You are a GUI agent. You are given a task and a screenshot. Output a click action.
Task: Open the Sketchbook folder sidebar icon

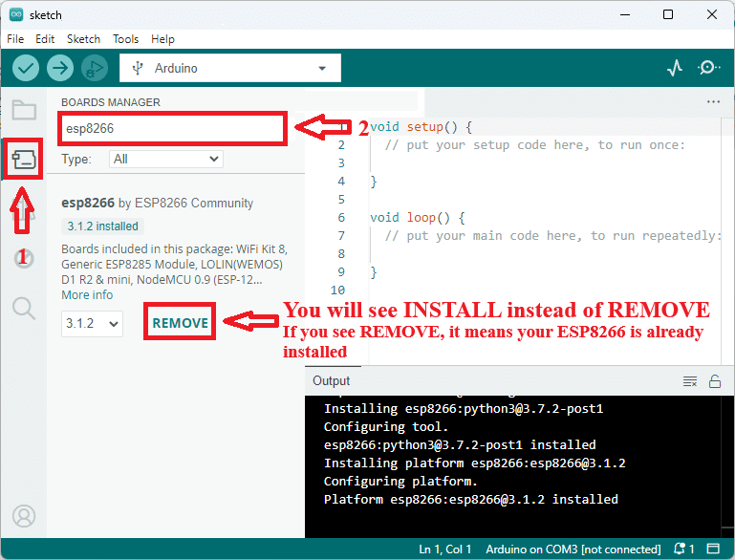[x=24, y=110]
